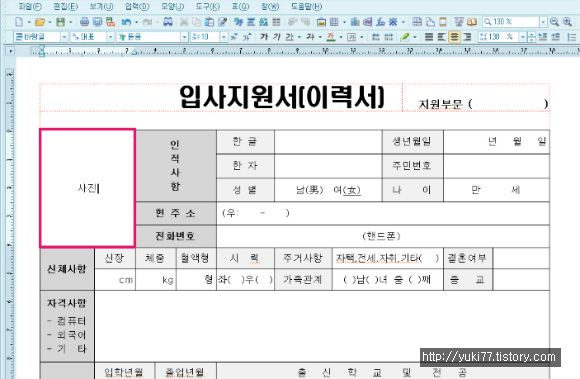
Task: Open the 보기(U) menu
Action: [x=101, y=6]
